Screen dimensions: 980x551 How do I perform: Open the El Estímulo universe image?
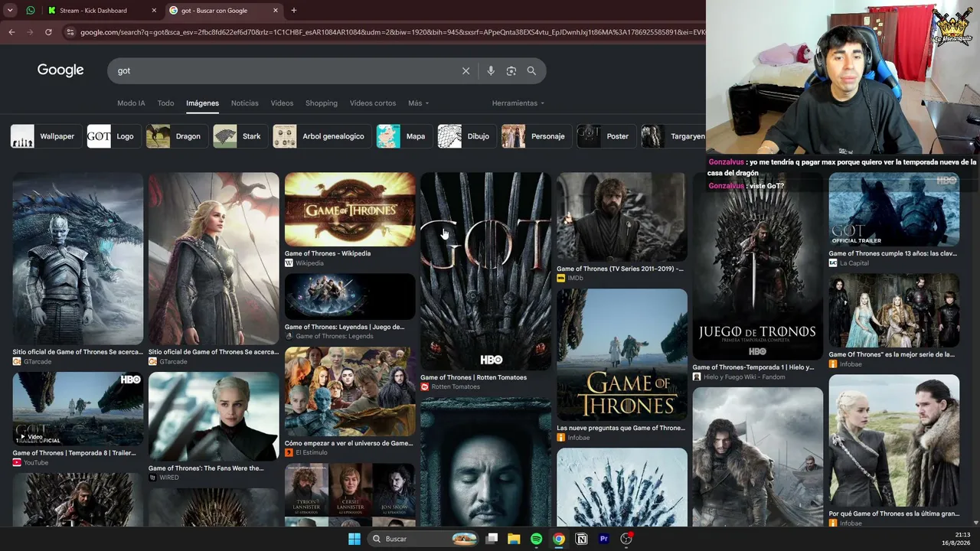(x=350, y=391)
